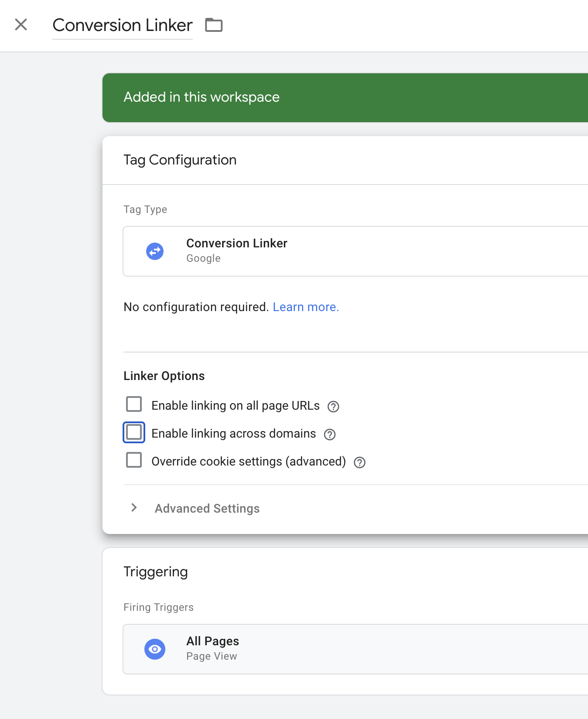588x719 pixels.
Task: Follow the Learn more link
Action: pyautogui.click(x=306, y=307)
